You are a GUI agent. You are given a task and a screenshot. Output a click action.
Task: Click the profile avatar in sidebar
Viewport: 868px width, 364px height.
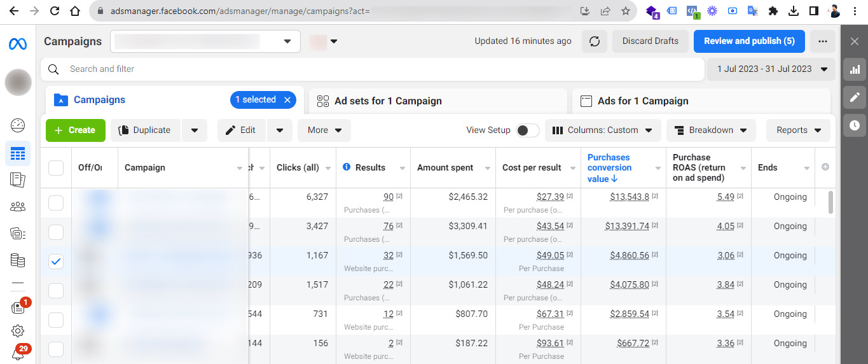pyautogui.click(x=18, y=82)
